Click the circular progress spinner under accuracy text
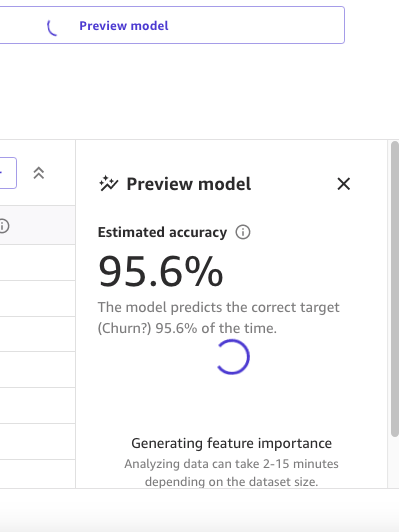Image resolution: width=399 pixels, height=532 pixels. tap(233, 357)
